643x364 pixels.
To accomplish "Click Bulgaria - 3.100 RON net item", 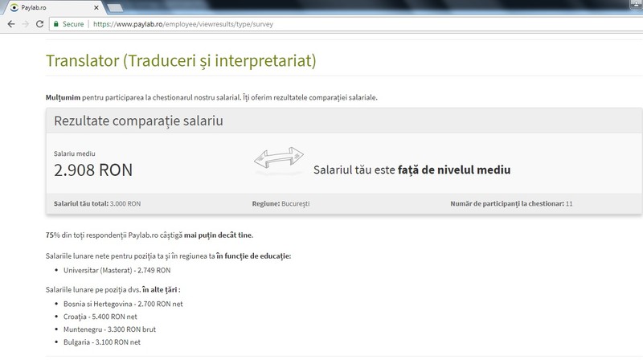I will point(102,342).
